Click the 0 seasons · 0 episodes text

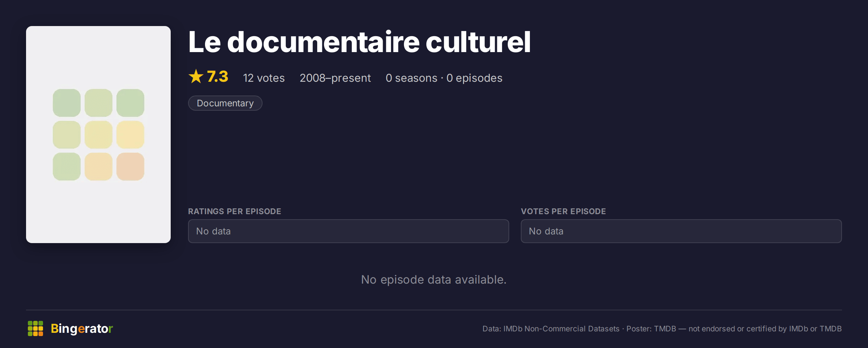point(444,78)
